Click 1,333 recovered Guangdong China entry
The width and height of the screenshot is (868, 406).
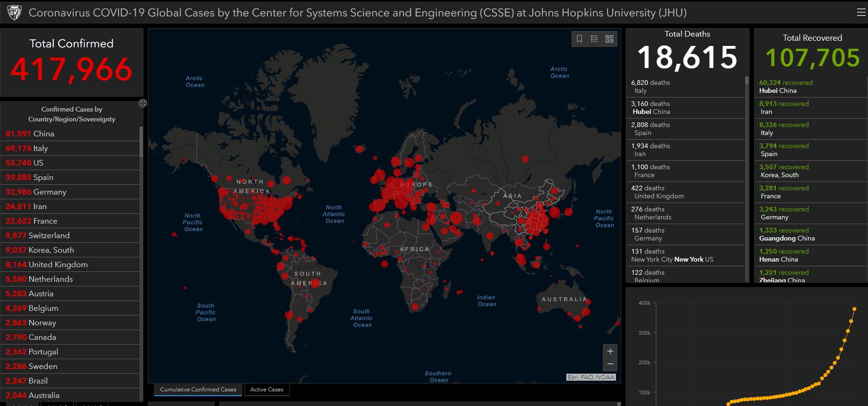click(811, 234)
